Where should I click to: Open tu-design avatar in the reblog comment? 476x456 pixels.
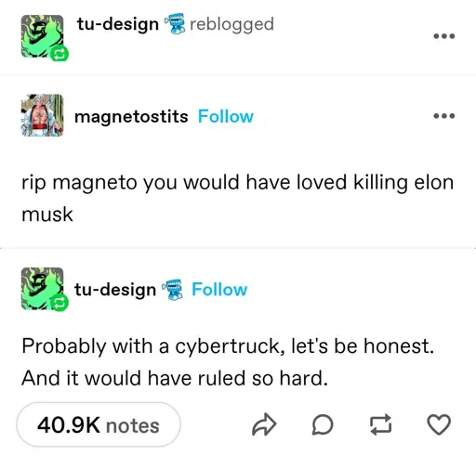(x=42, y=289)
